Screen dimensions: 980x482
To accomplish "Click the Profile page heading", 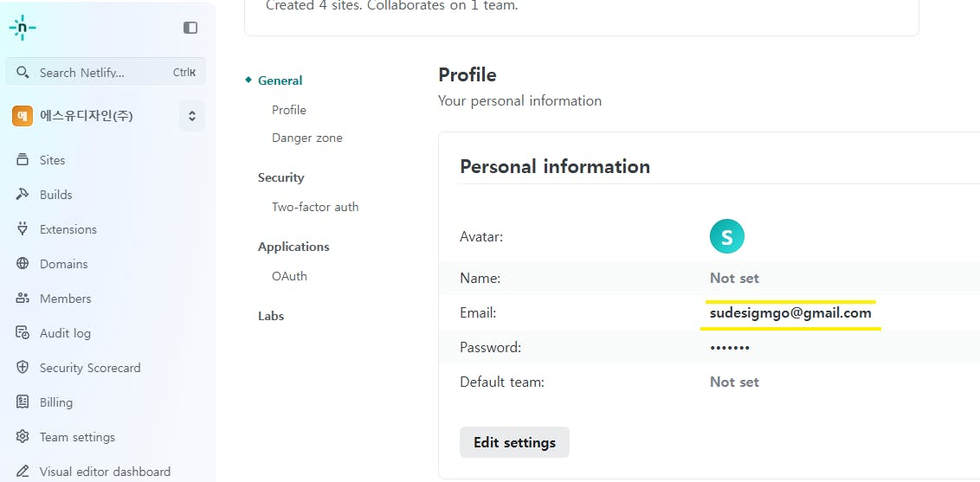I will coord(467,75).
